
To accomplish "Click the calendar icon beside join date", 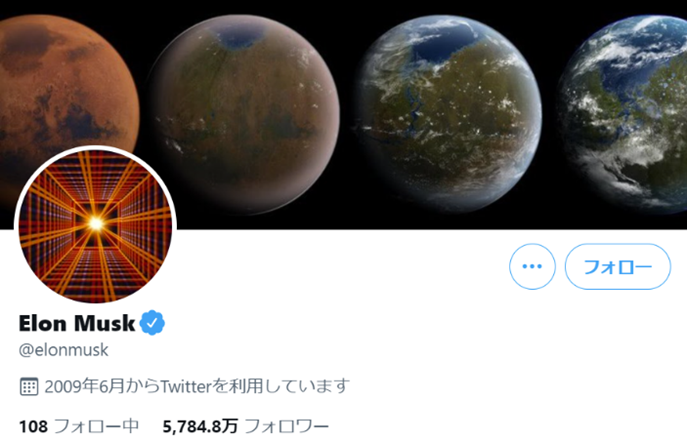I will point(29,386).
